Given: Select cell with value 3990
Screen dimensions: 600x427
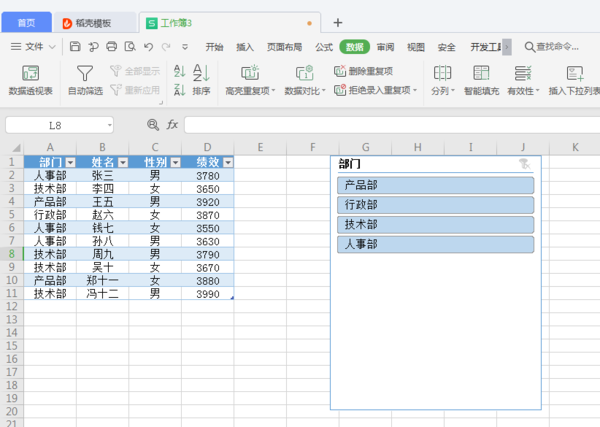Looking at the screenshot, I should [208, 294].
